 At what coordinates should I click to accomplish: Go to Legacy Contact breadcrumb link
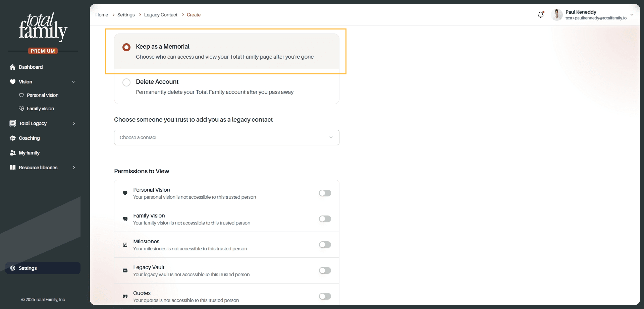click(161, 15)
